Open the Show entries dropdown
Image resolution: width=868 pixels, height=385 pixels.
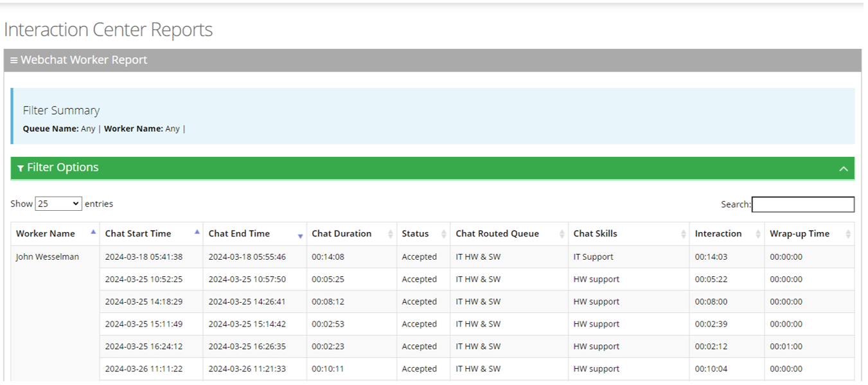[x=58, y=204]
